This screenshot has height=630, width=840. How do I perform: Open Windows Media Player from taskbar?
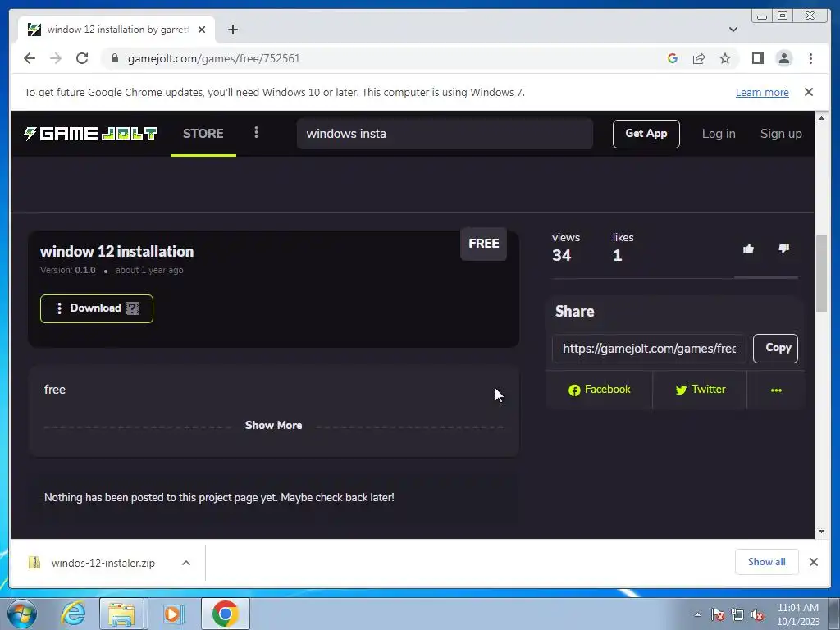coord(172,614)
